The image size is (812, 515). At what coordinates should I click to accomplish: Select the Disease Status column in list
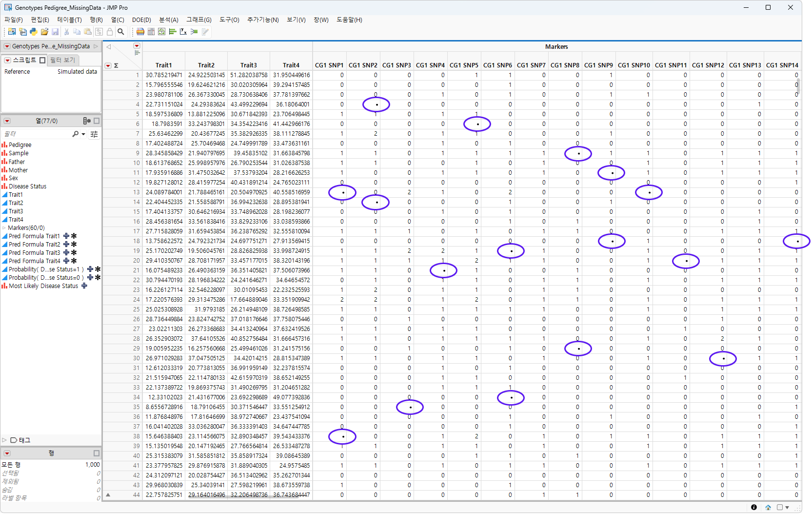(x=27, y=186)
